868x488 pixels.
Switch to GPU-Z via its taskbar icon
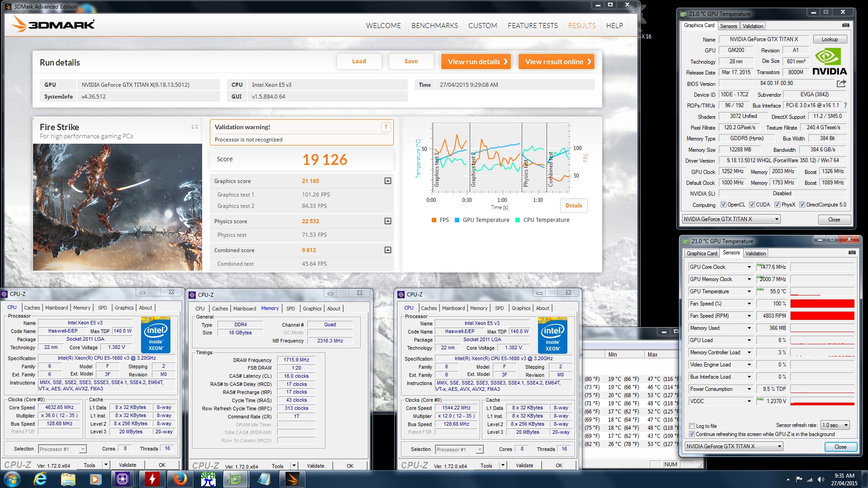tap(236, 479)
